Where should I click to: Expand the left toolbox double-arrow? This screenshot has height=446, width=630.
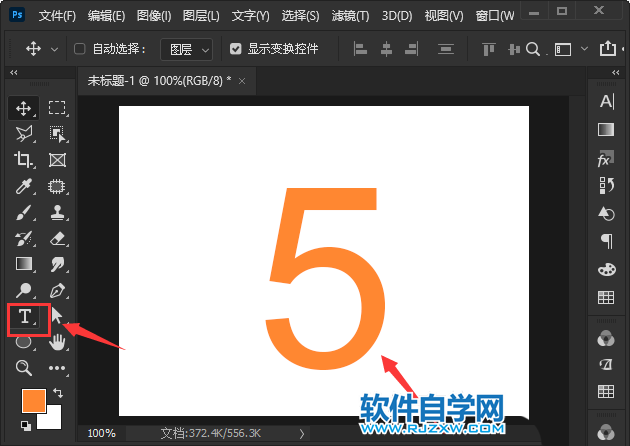pyautogui.click(x=14, y=72)
